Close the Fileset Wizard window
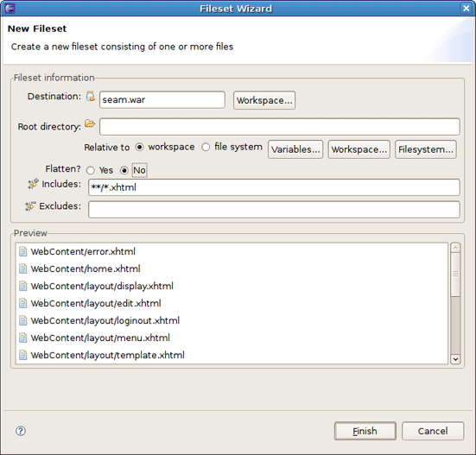The image size is (476, 455). (x=466, y=8)
